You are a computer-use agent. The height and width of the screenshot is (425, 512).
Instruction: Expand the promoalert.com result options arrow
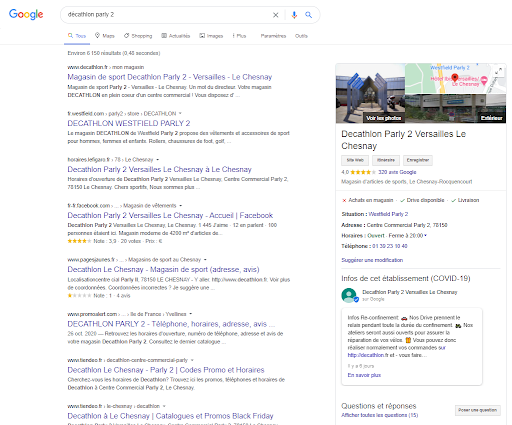pyautogui.click(x=190, y=314)
